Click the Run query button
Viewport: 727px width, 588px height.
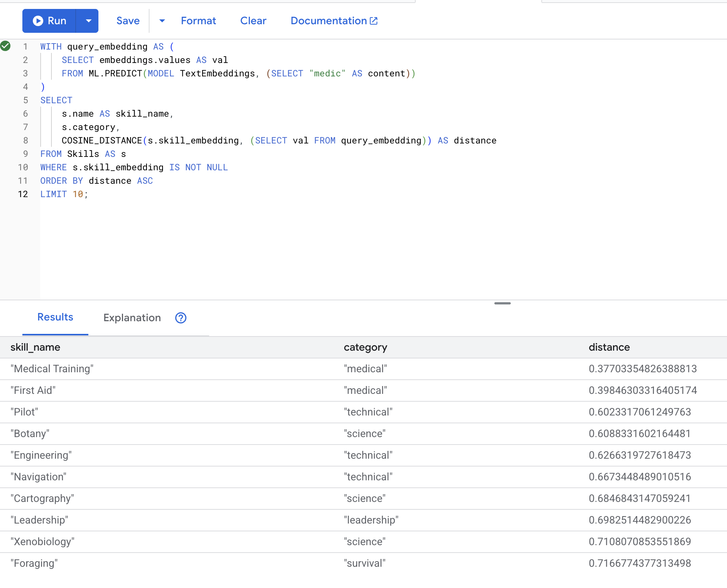coord(50,21)
